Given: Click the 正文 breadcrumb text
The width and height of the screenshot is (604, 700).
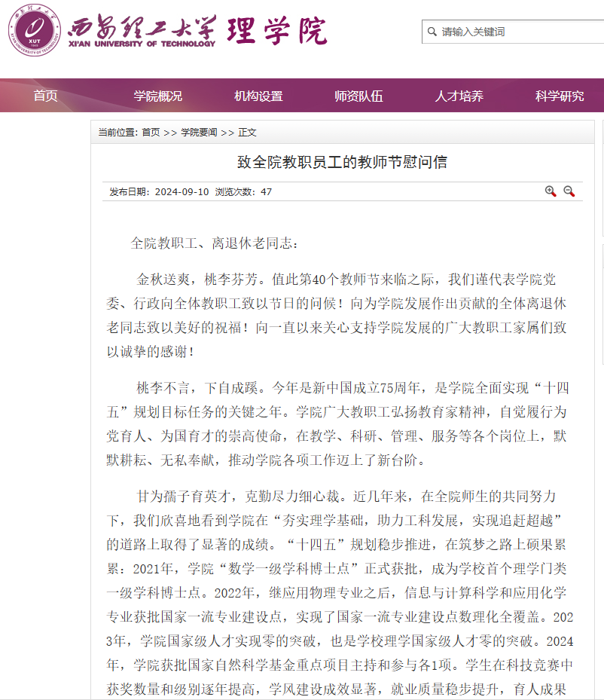Looking at the screenshot, I should pos(247,133).
